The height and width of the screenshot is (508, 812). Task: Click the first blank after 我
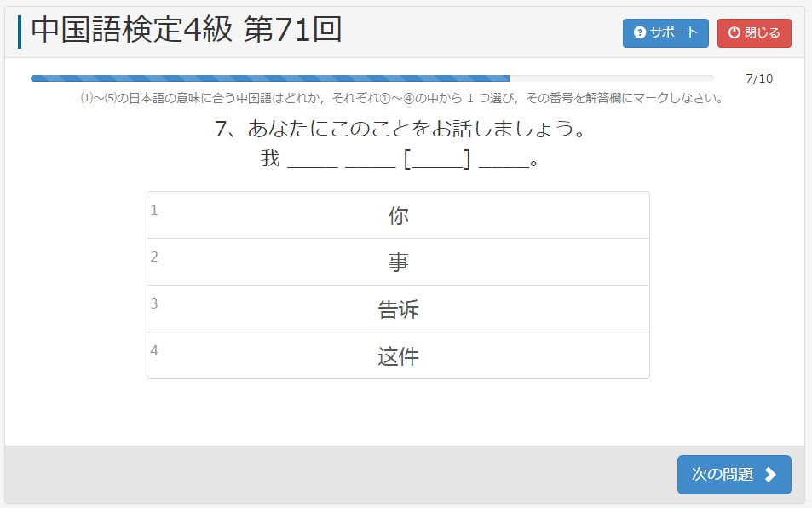[313, 159]
